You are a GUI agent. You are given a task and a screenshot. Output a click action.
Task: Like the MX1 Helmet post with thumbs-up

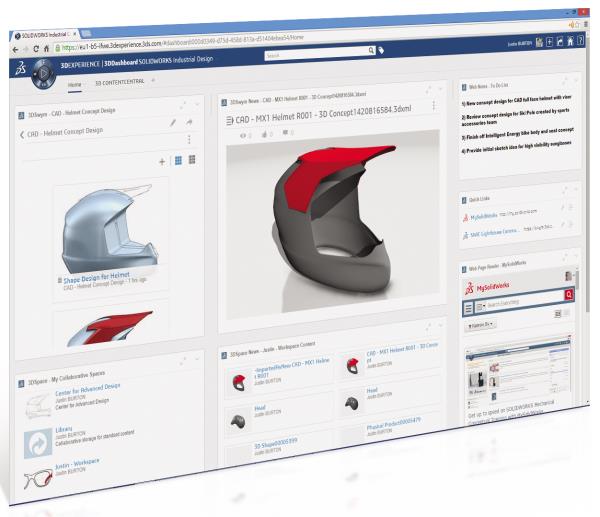coord(264,134)
